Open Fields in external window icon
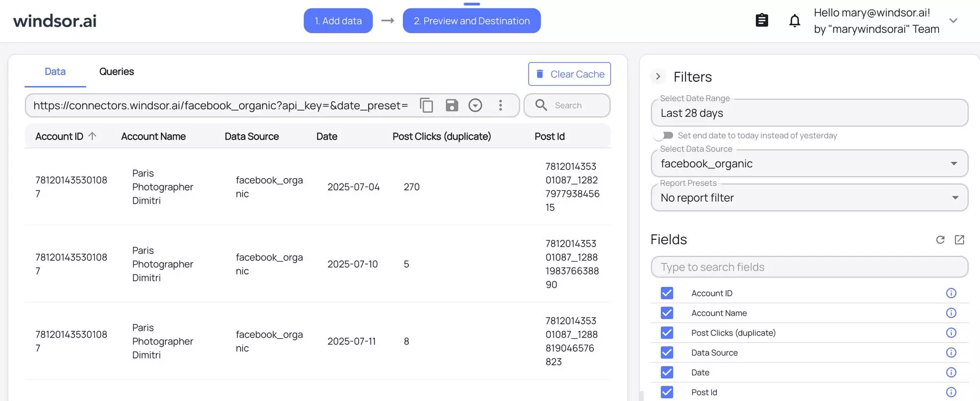Screen dimensions: 980x401 click(x=959, y=240)
